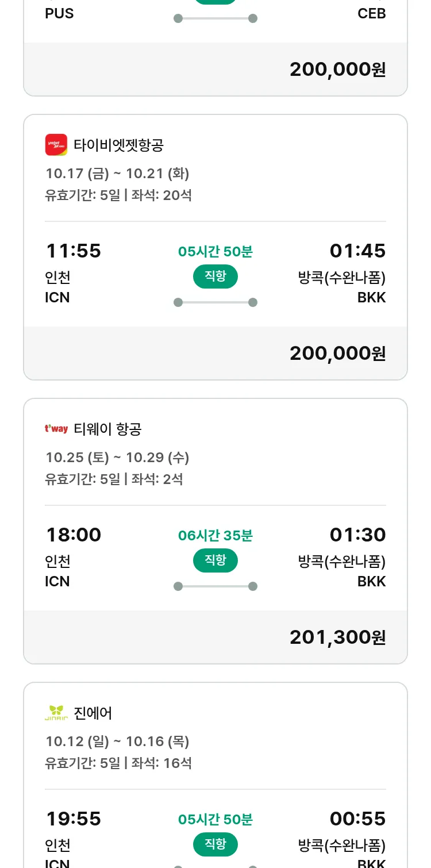
Task: Click the 유효기간: 5일 | 좌석: 2석 text
Action: (x=114, y=479)
